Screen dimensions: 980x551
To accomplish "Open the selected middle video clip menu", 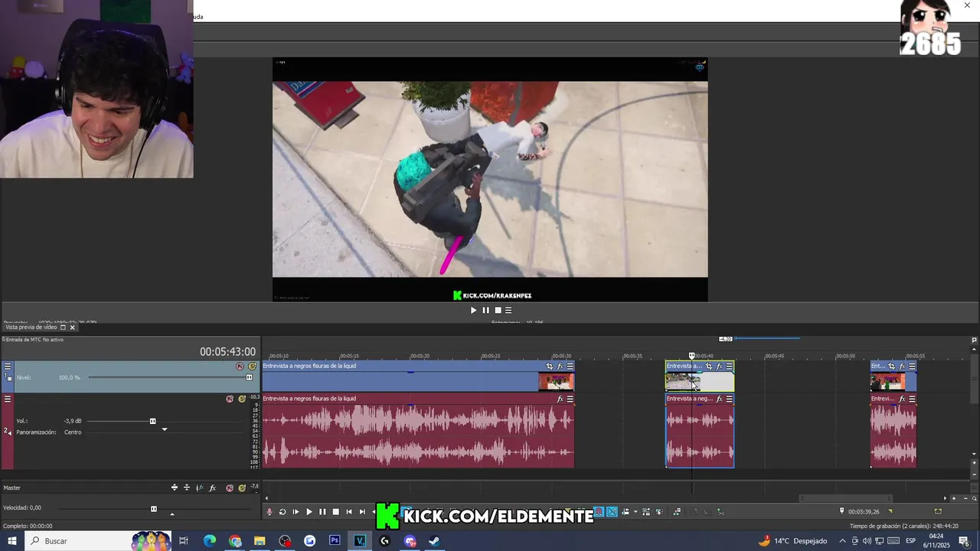I will (x=729, y=367).
